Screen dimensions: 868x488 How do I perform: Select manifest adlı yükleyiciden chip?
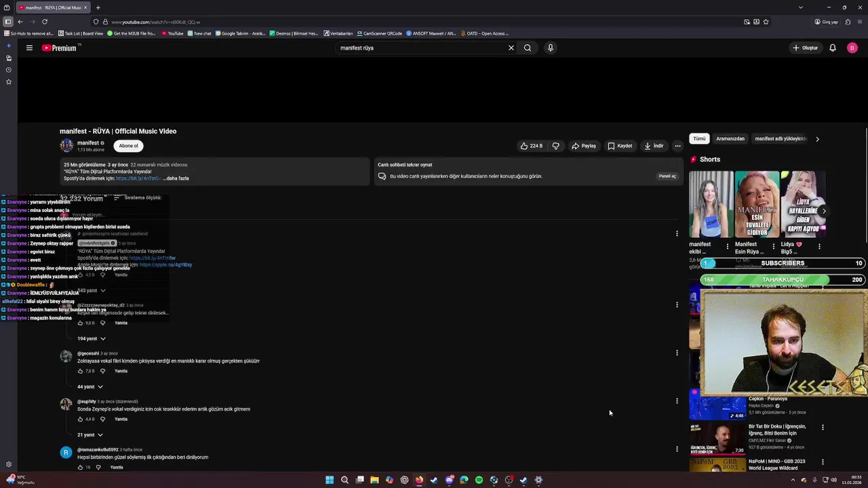tap(781, 139)
